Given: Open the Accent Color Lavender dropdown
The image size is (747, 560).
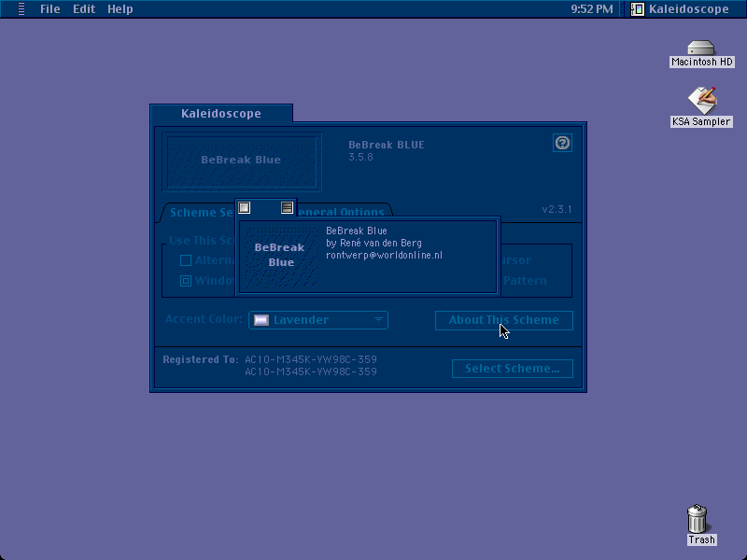Looking at the screenshot, I should [318, 320].
